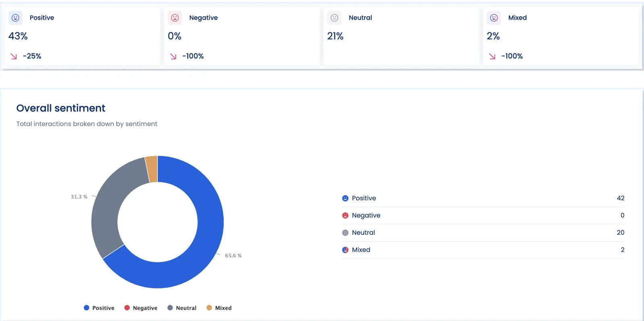Click the downward arrow next to Negative's -100%

(173, 56)
